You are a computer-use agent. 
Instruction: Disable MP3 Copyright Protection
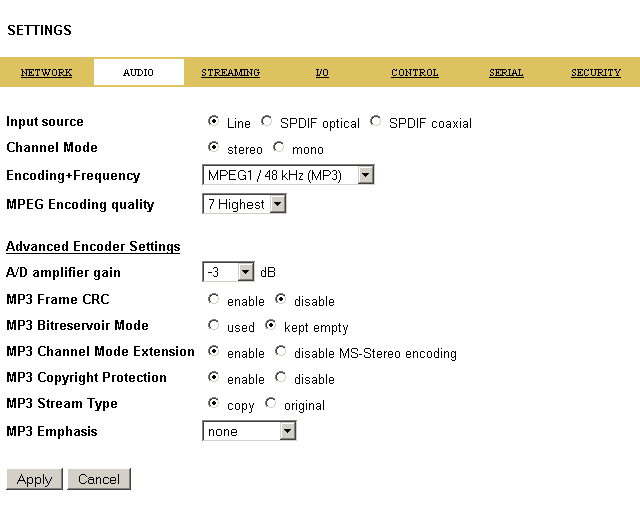tap(281, 378)
